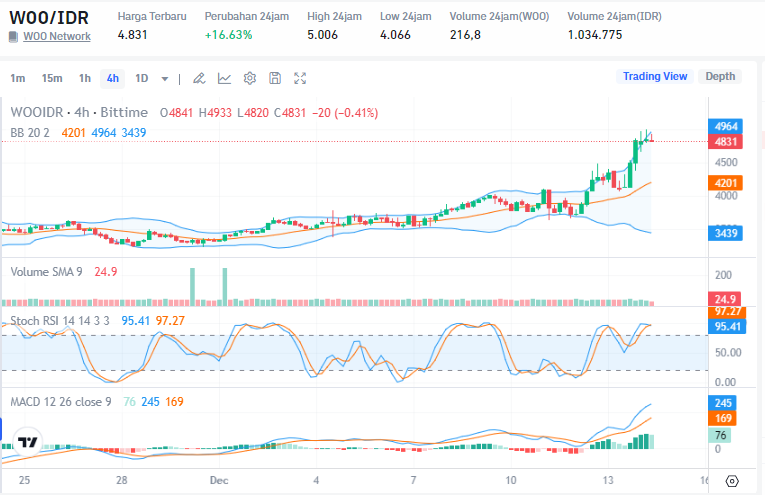
Task: Click the WOO Network book icon
Action: 14,37
